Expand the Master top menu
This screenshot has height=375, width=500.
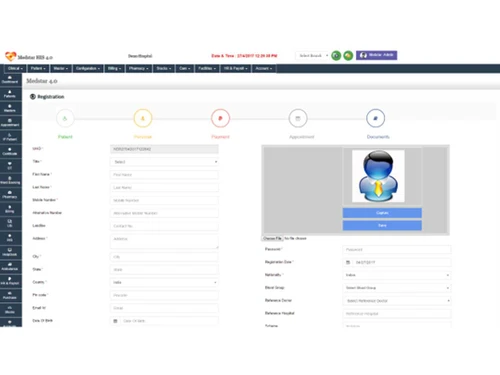pyautogui.click(x=61, y=68)
